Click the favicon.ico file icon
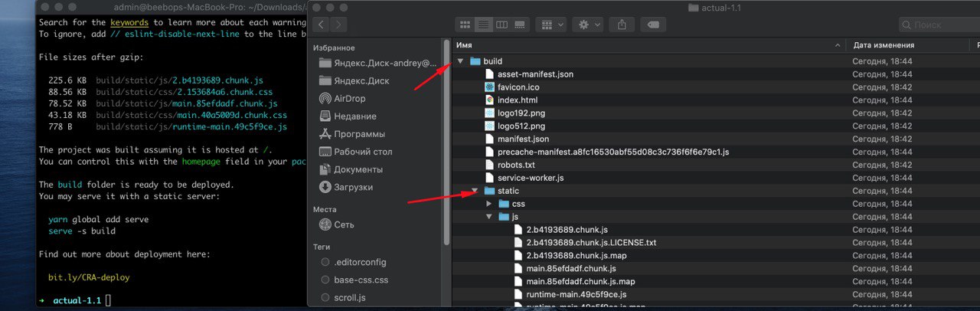 click(490, 87)
